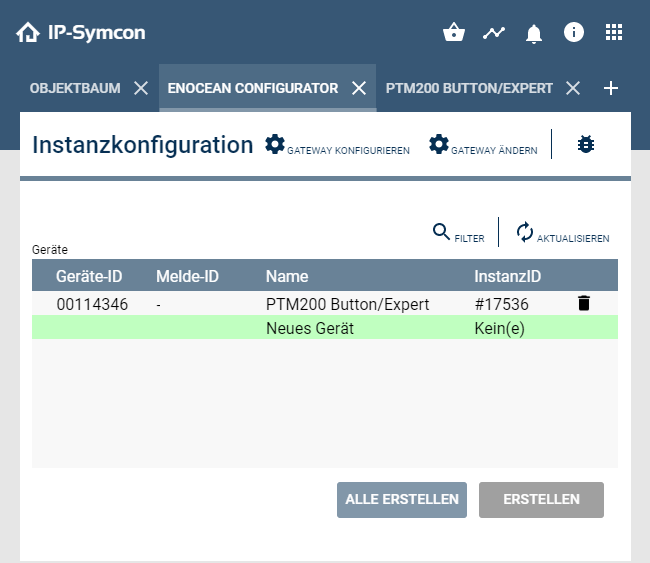This screenshot has width=650, height=563.
Task: Open the module store basket icon
Action: point(453,33)
